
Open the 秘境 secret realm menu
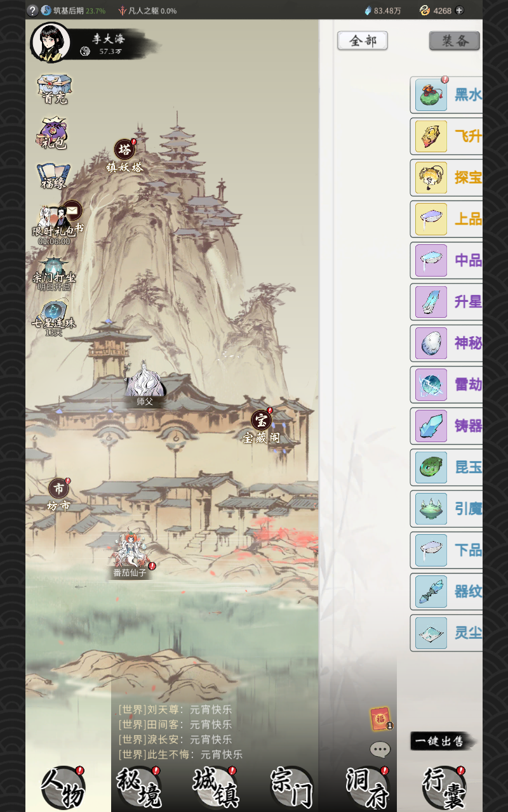(139, 787)
